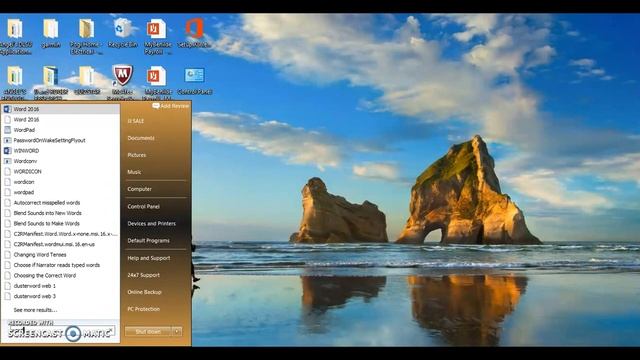
Task: Launch WordPad from search results
Action: pos(60,130)
